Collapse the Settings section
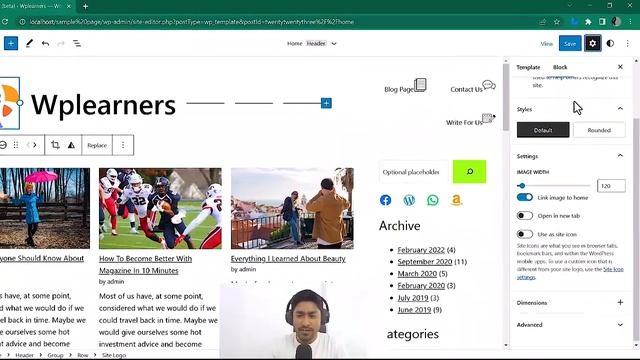Screen dimensions: 640x360 click(620, 156)
